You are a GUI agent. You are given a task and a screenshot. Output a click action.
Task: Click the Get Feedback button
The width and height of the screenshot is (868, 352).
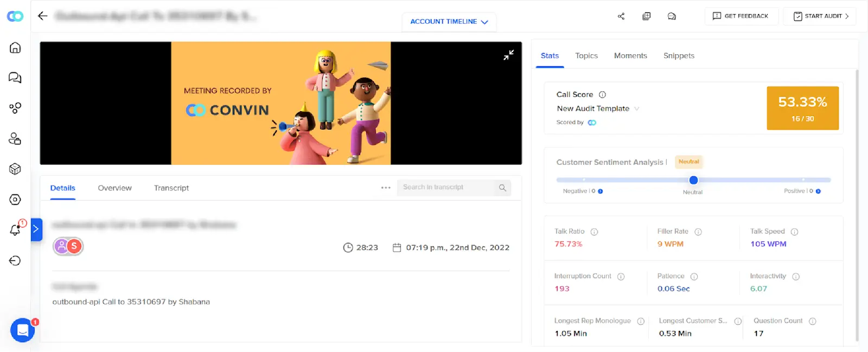point(742,16)
